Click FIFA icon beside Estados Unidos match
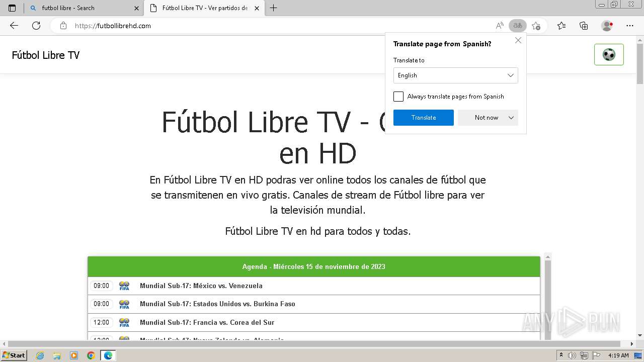This screenshot has width=644, height=362. click(x=124, y=304)
